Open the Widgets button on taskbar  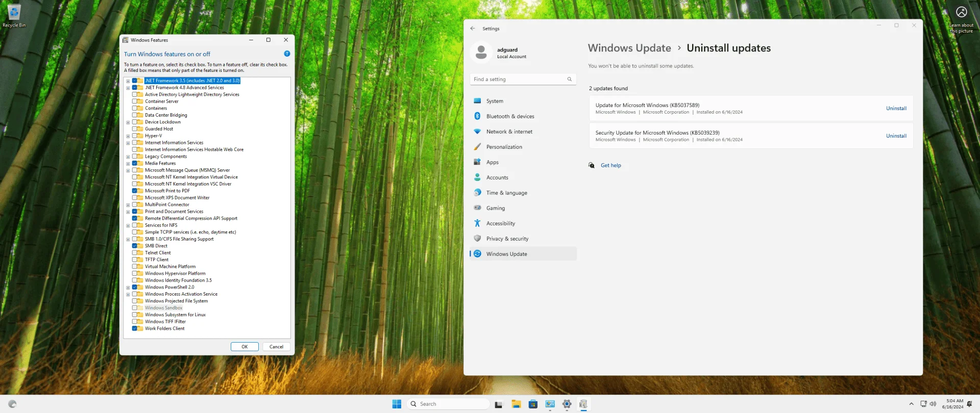click(12, 404)
